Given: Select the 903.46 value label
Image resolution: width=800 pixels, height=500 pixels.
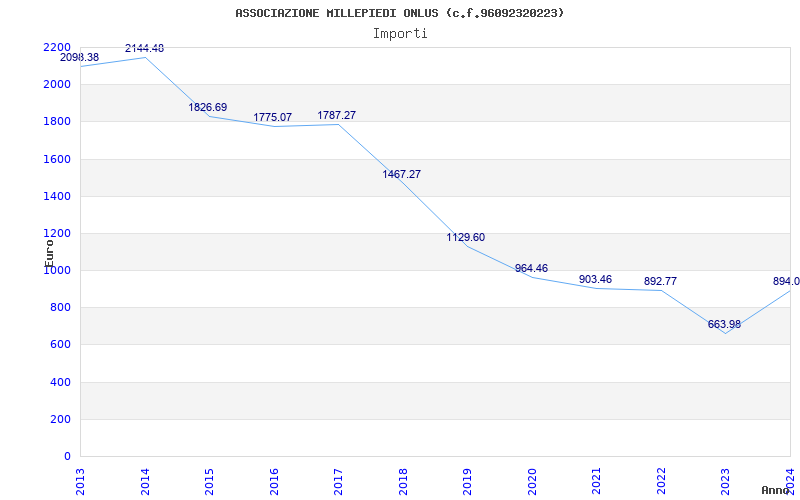Looking at the screenshot, I should (595, 279).
